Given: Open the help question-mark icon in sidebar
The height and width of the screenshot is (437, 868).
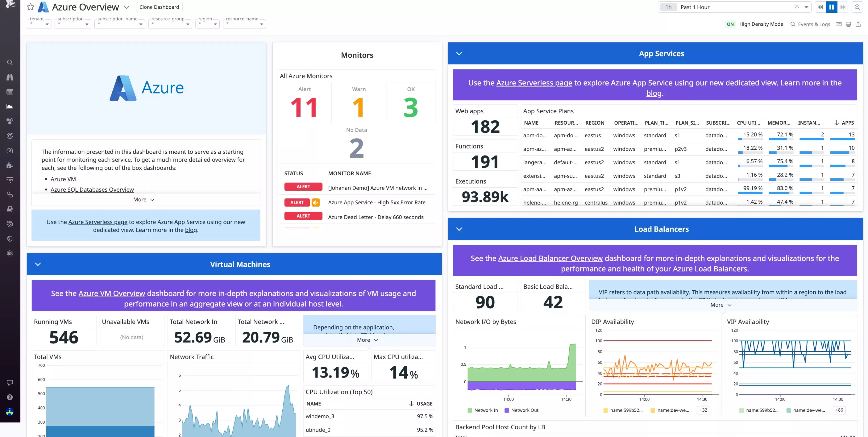Looking at the screenshot, I should click(x=10, y=397).
